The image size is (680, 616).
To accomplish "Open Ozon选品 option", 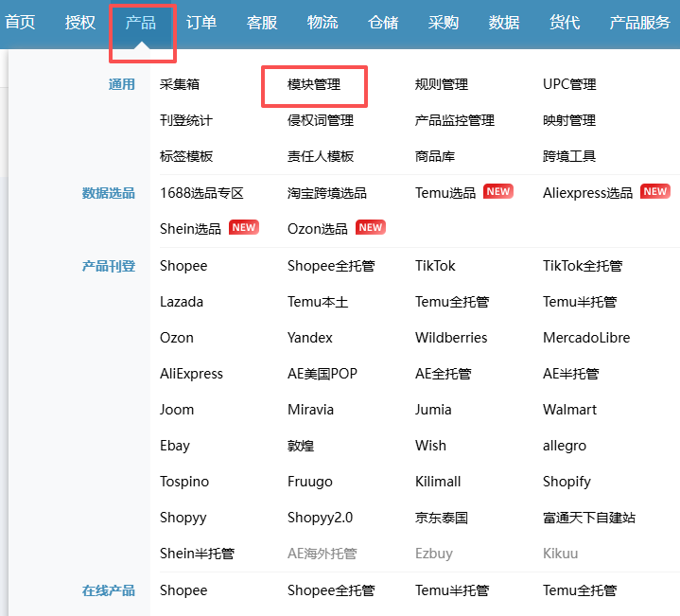I will tap(318, 228).
